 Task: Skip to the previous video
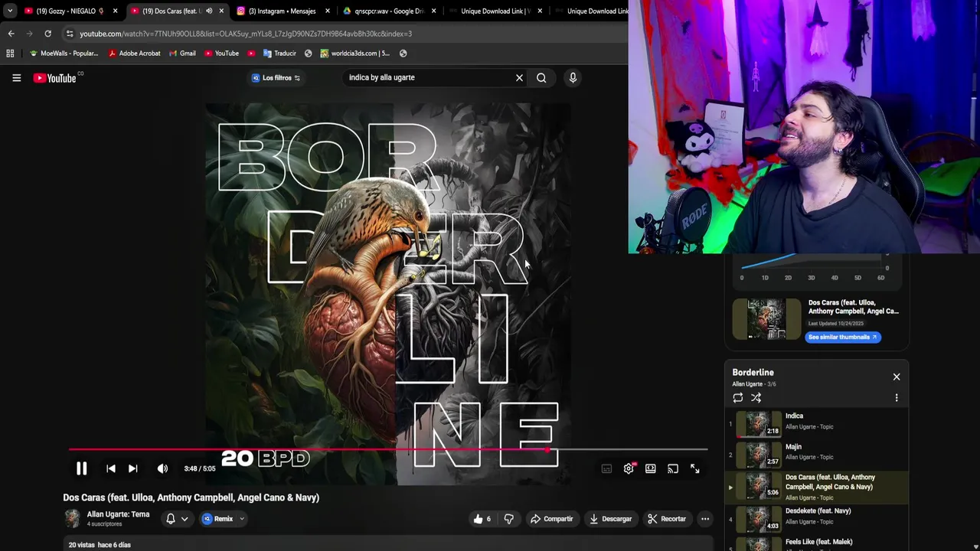point(111,468)
